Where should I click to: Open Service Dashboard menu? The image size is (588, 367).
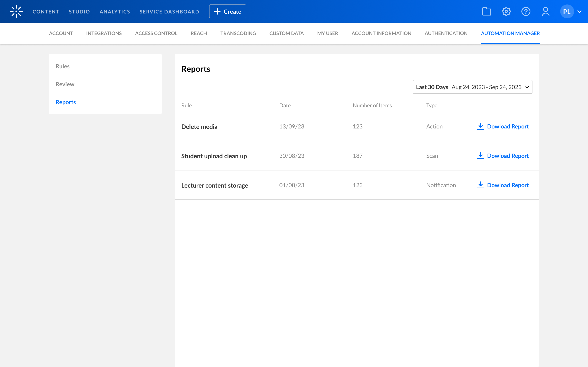click(169, 12)
